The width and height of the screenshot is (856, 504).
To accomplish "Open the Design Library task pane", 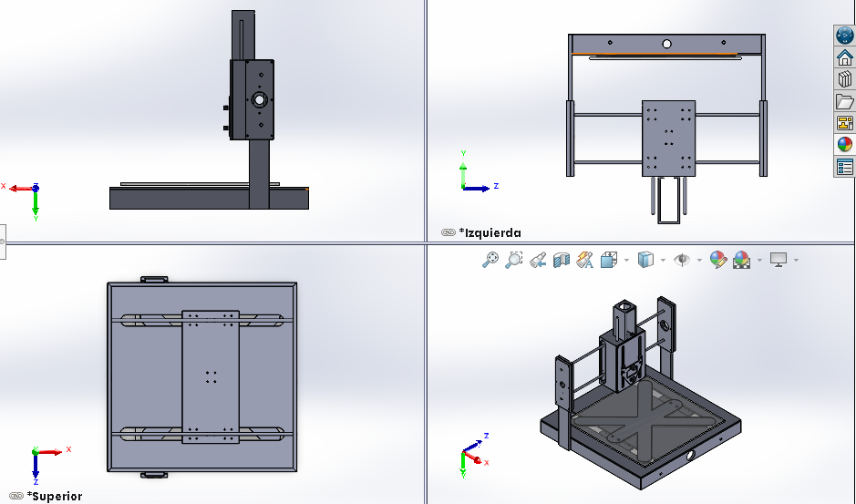I will (845, 79).
